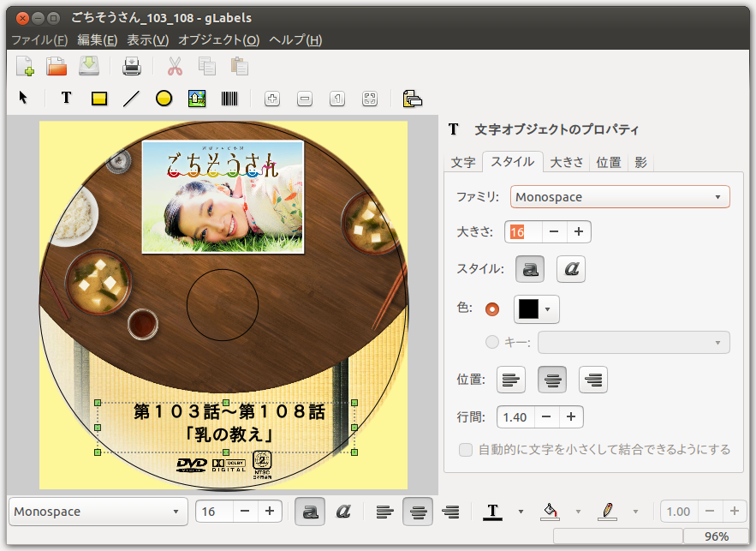The image size is (756, 551).
Task: Click the line color pencil icon
Action: click(x=608, y=512)
